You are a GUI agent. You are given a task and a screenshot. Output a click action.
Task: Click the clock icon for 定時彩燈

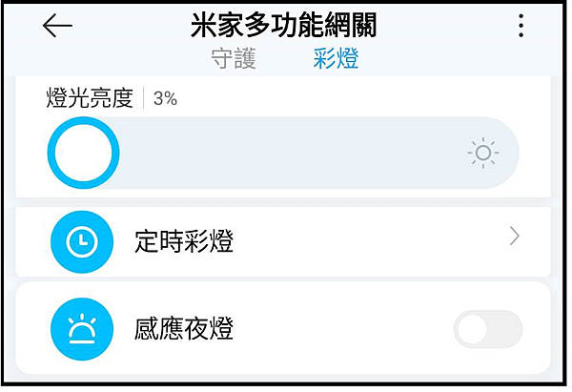click(82, 241)
